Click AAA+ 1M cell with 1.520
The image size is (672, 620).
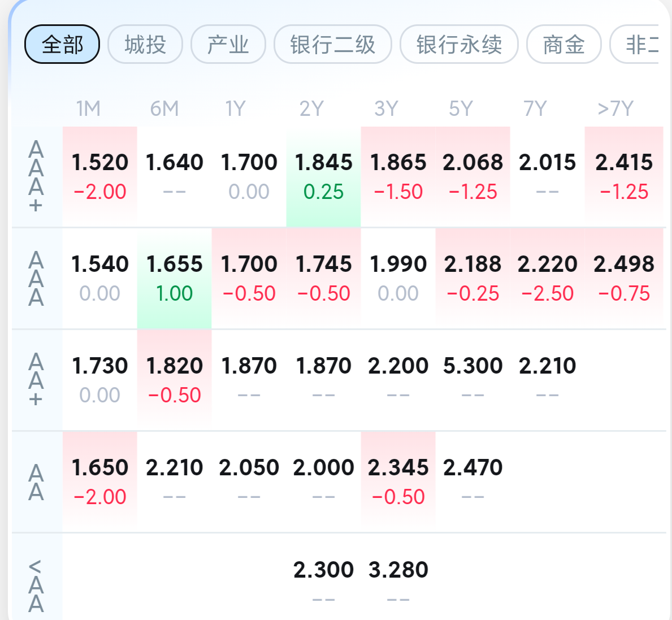[99, 176]
